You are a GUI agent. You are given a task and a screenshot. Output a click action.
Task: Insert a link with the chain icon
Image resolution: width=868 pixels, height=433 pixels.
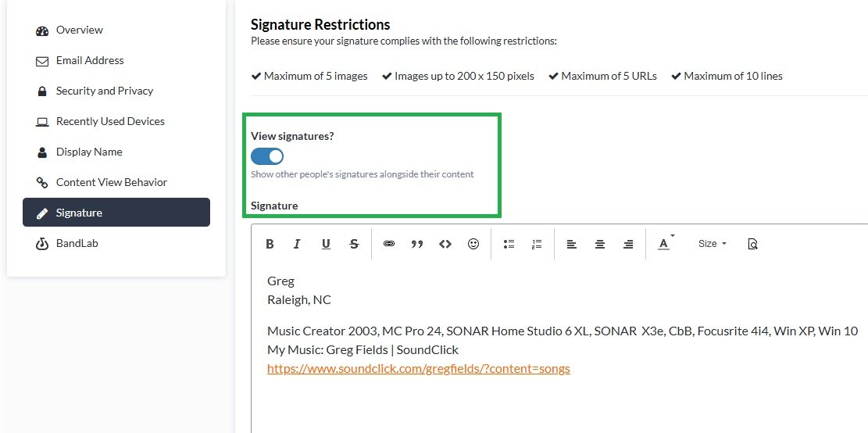[x=389, y=244]
